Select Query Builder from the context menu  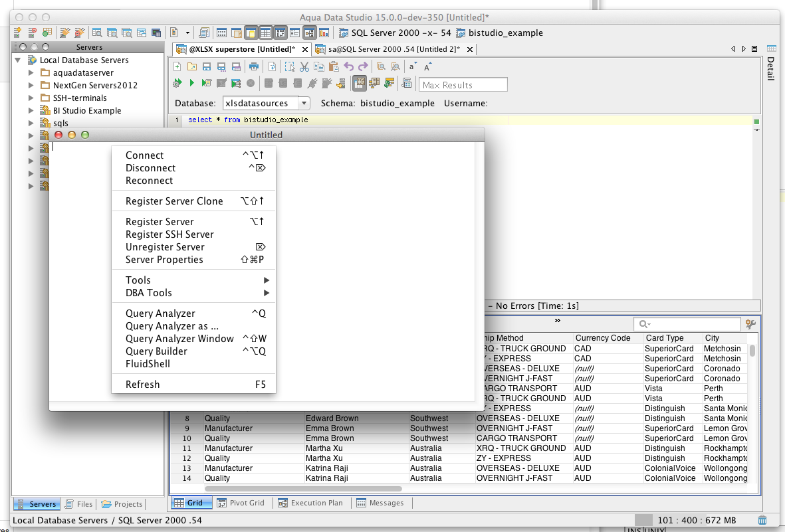pos(156,351)
